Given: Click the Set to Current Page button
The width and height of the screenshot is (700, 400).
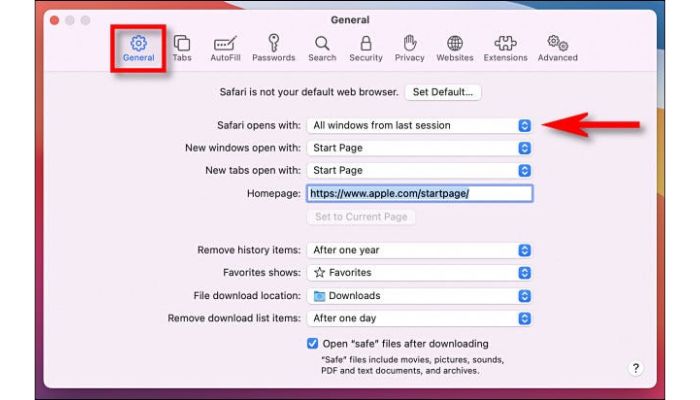Looking at the screenshot, I should tap(361, 217).
